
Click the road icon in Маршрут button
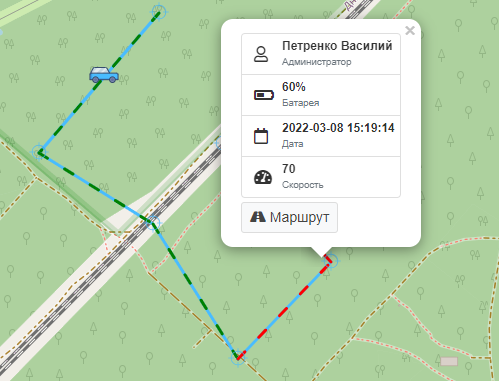point(258,217)
